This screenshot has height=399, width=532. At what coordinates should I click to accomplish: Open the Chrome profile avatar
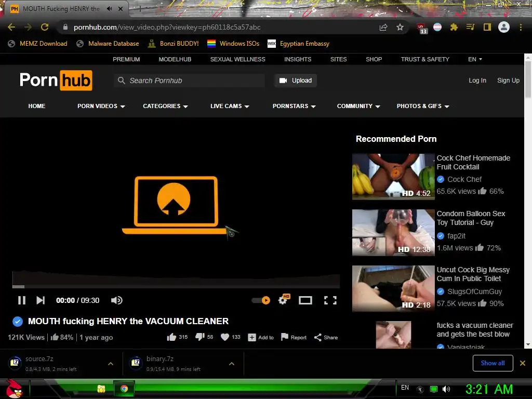(504, 27)
